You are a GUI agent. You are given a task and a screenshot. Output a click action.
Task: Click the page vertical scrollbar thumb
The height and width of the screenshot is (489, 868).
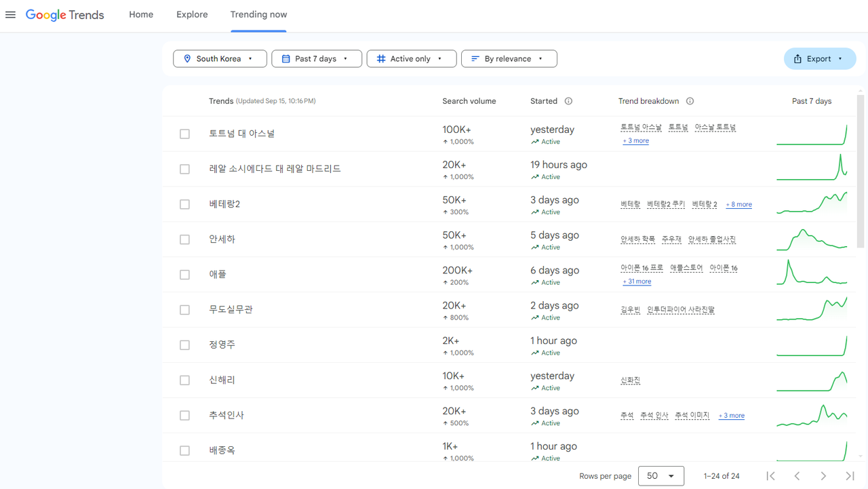861,172
